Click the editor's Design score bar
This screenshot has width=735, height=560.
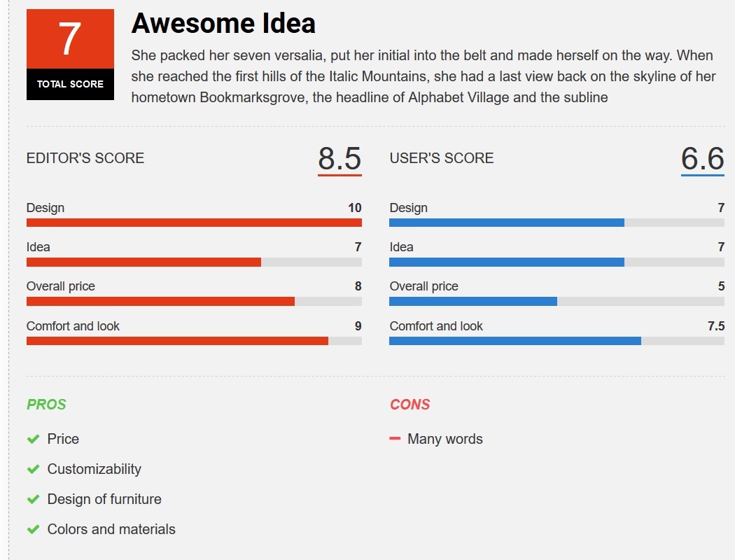[194, 223]
